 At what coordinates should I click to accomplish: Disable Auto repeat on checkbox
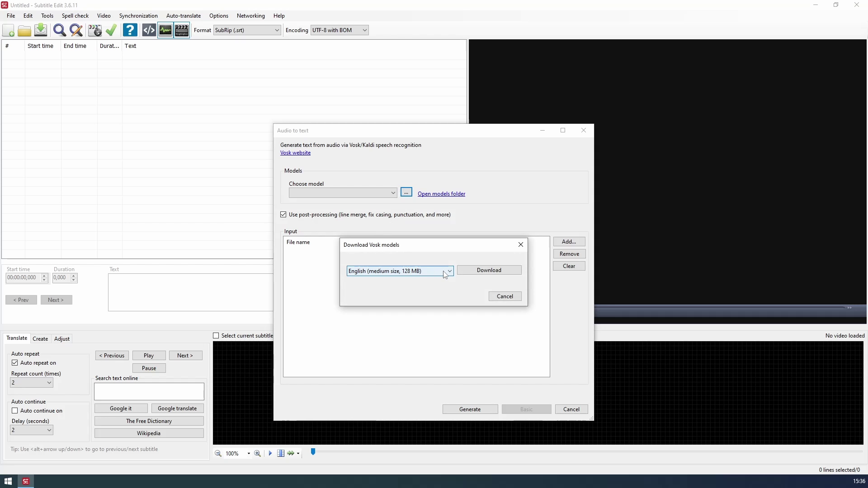[15, 363]
